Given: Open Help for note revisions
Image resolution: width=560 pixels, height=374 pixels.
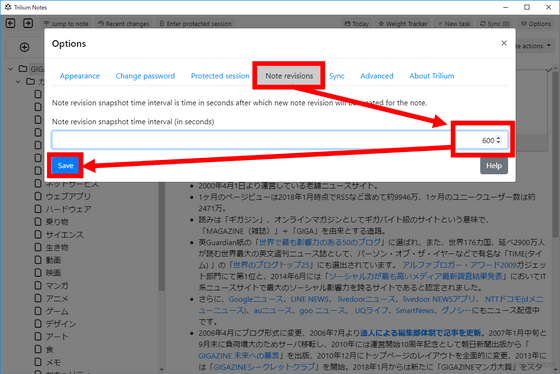Looking at the screenshot, I should pyautogui.click(x=494, y=166).
